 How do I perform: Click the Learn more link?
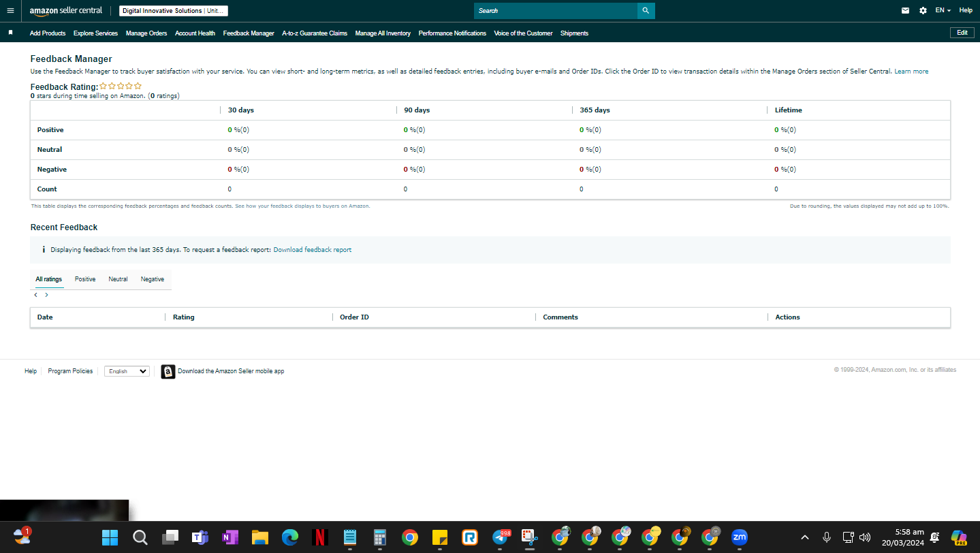pos(911,72)
